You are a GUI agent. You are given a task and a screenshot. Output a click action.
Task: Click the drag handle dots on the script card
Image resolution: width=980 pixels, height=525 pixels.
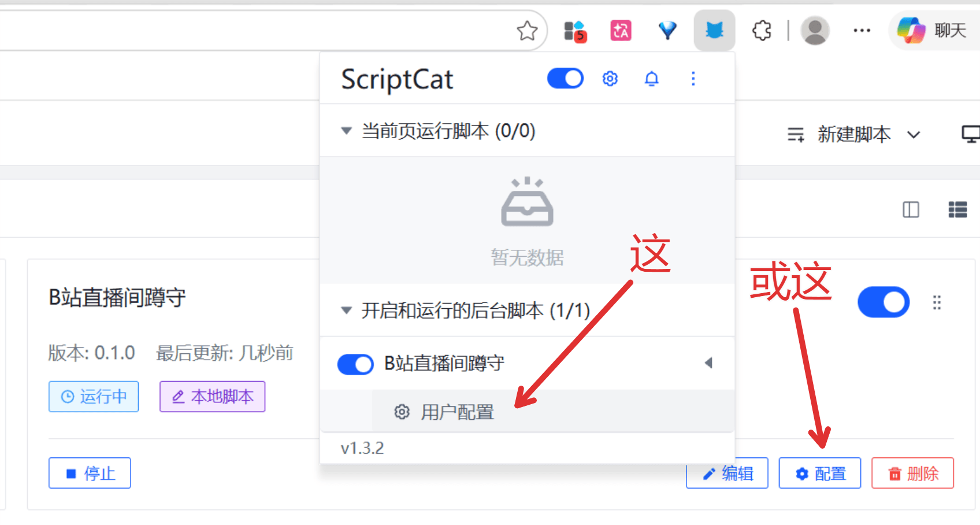(x=937, y=302)
